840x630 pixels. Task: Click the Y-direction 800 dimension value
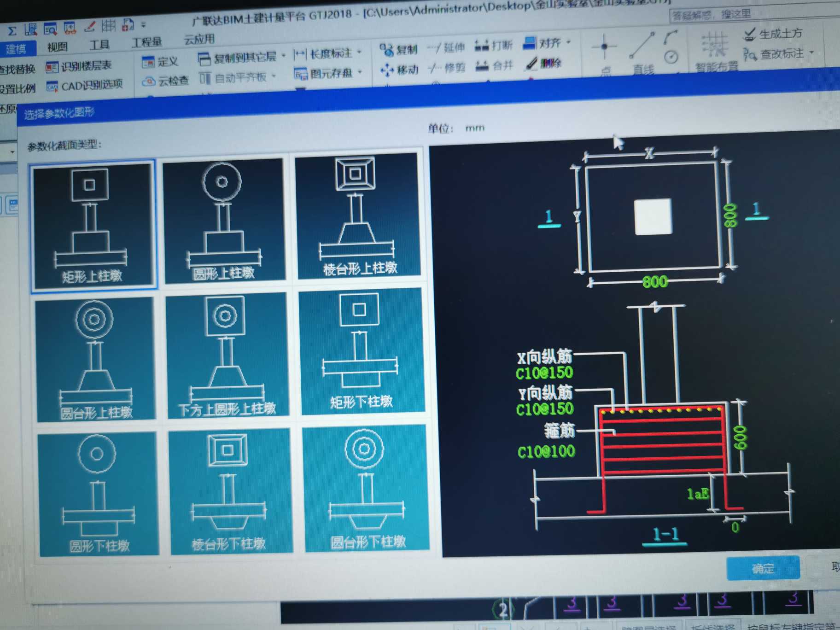[x=730, y=215]
